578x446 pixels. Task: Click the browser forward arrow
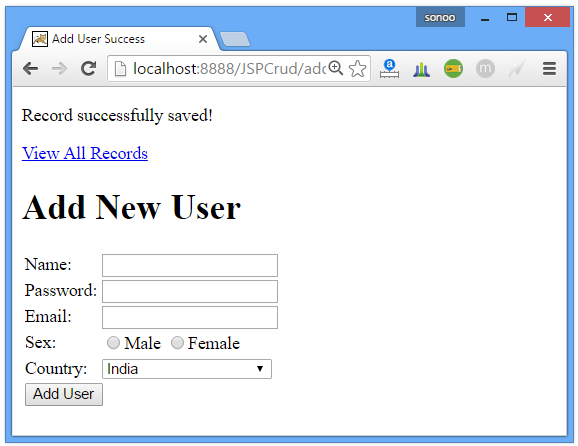(59, 69)
